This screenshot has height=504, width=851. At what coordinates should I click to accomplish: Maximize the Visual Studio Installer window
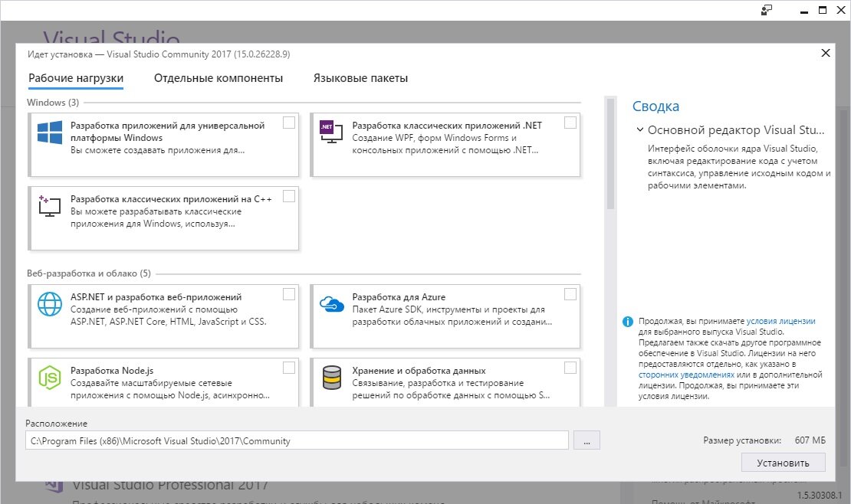[x=823, y=10]
